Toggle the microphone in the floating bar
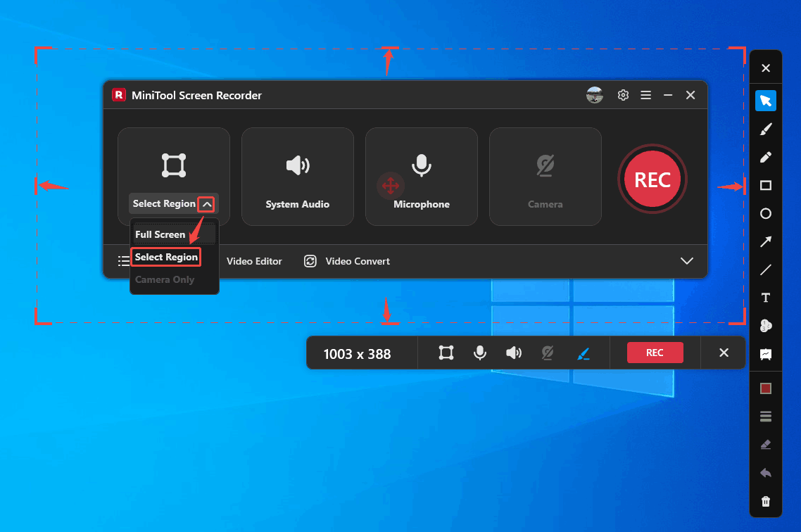This screenshot has width=801, height=532. click(x=480, y=353)
